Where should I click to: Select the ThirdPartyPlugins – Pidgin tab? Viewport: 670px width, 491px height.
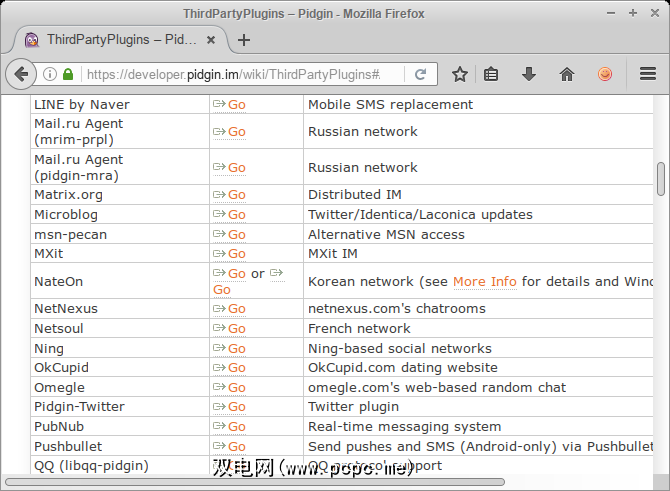coord(110,40)
